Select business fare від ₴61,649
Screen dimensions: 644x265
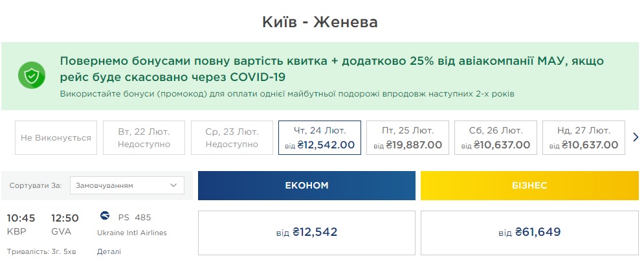click(x=529, y=232)
